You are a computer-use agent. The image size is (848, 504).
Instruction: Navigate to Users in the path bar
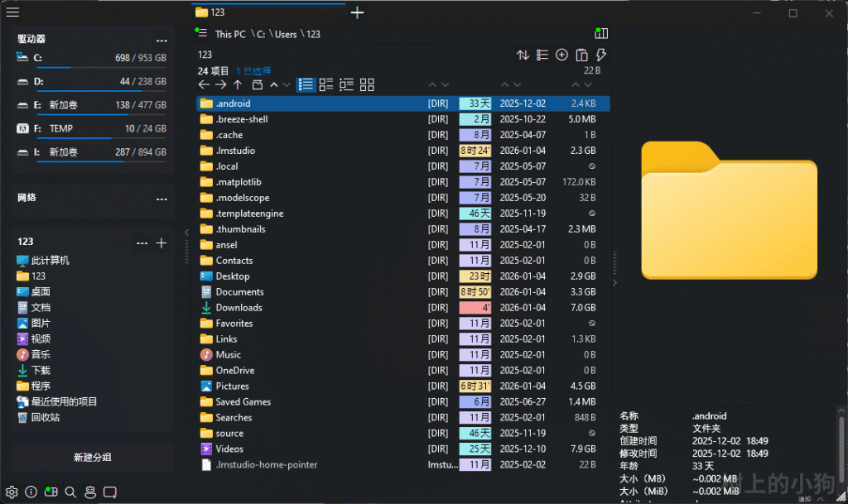pos(286,34)
